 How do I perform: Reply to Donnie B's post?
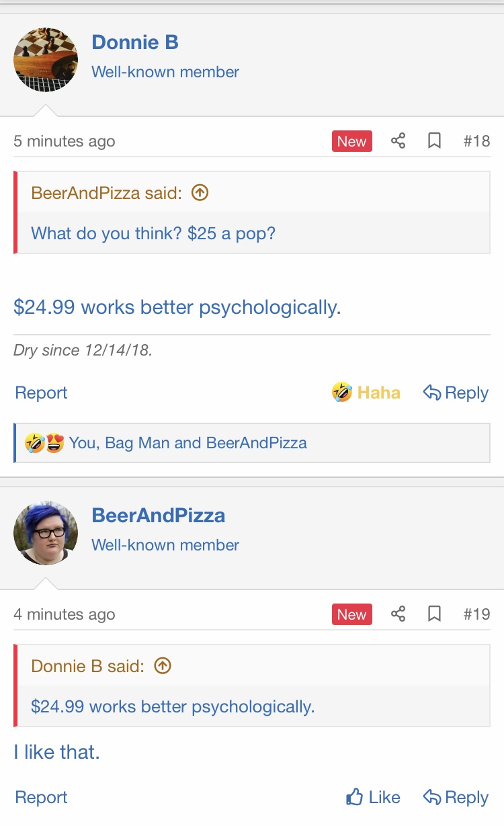coord(456,393)
